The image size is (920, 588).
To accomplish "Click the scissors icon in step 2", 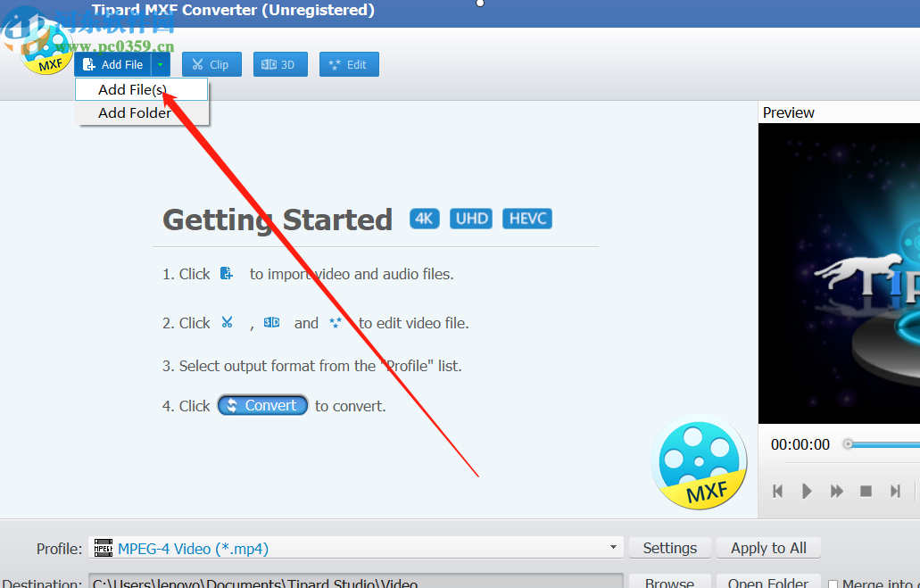I will coord(227,322).
